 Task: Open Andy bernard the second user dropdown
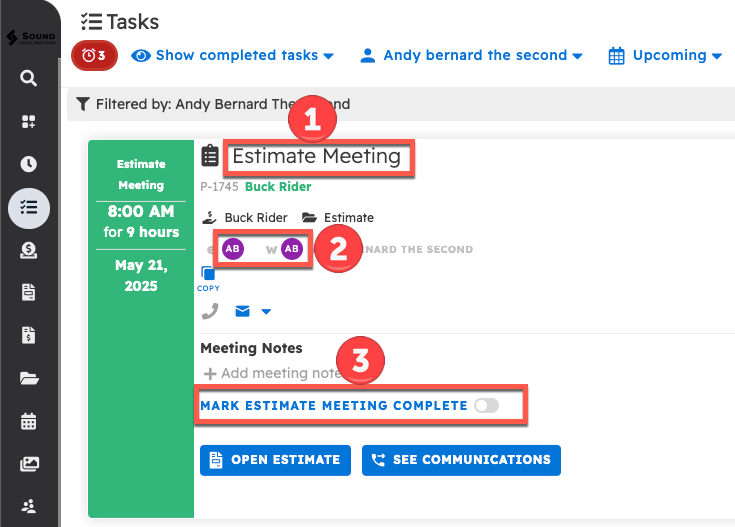(471, 56)
